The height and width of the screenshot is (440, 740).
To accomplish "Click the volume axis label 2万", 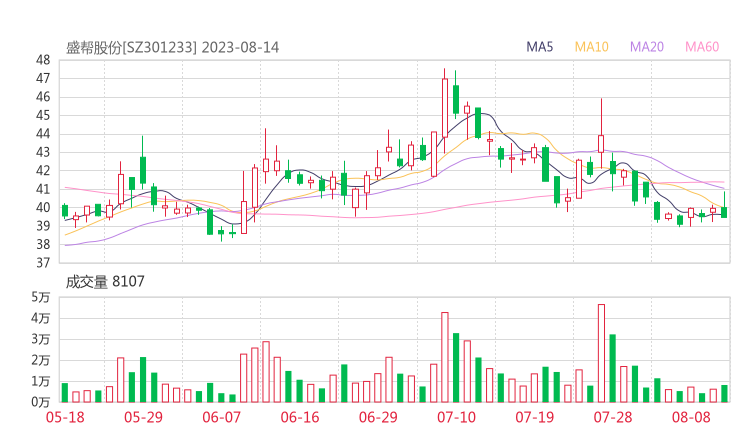I will [x=41, y=360].
